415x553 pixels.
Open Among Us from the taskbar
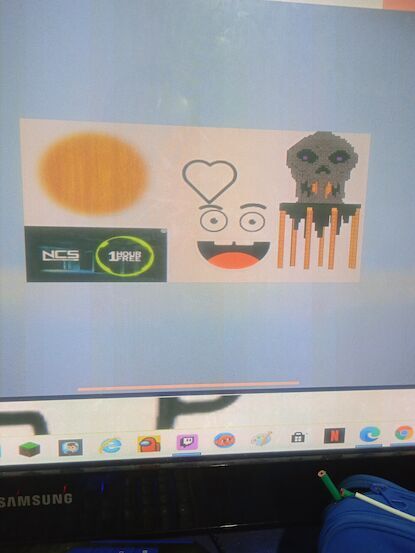(x=149, y=444)
